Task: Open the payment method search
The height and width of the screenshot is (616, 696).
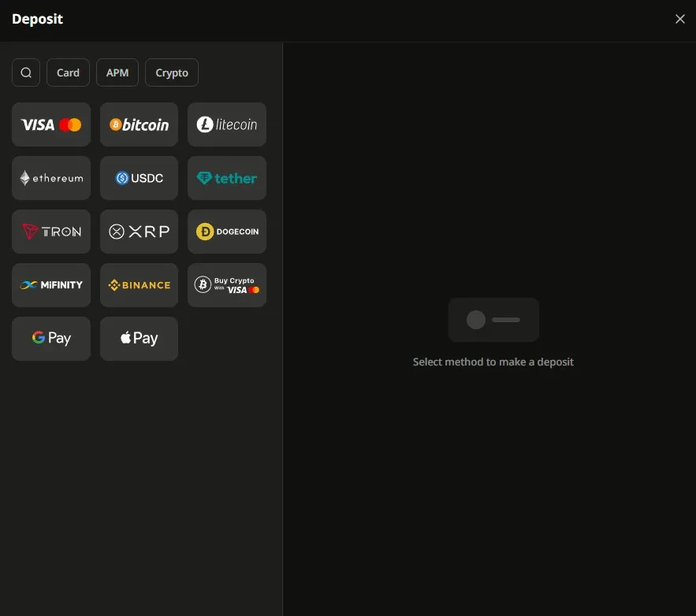Action: click(26, 72)
